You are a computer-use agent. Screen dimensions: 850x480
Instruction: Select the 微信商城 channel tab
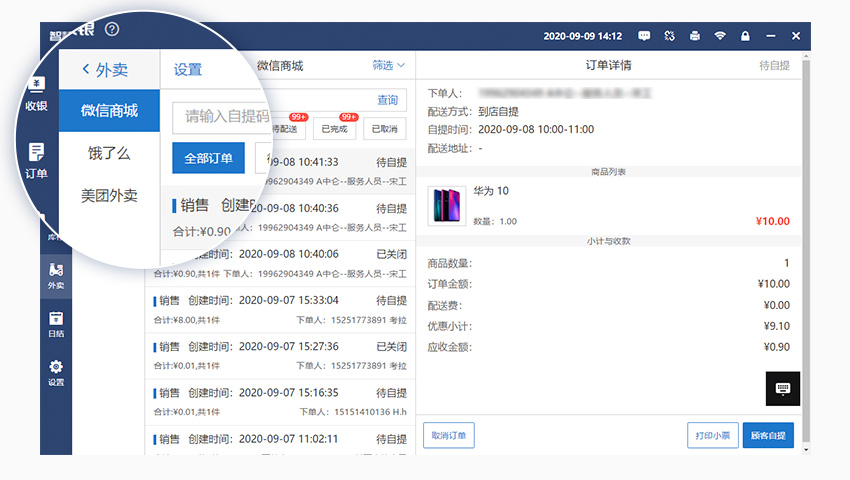[109, 111]
